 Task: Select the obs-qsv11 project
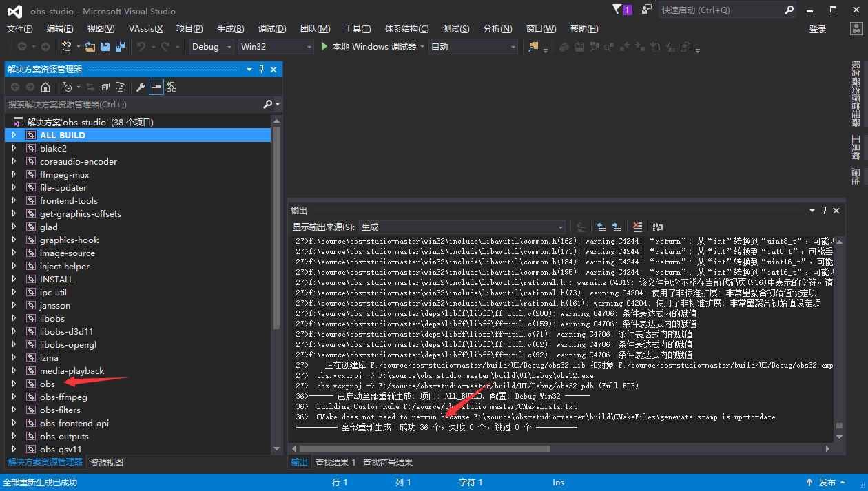(61, 450)
